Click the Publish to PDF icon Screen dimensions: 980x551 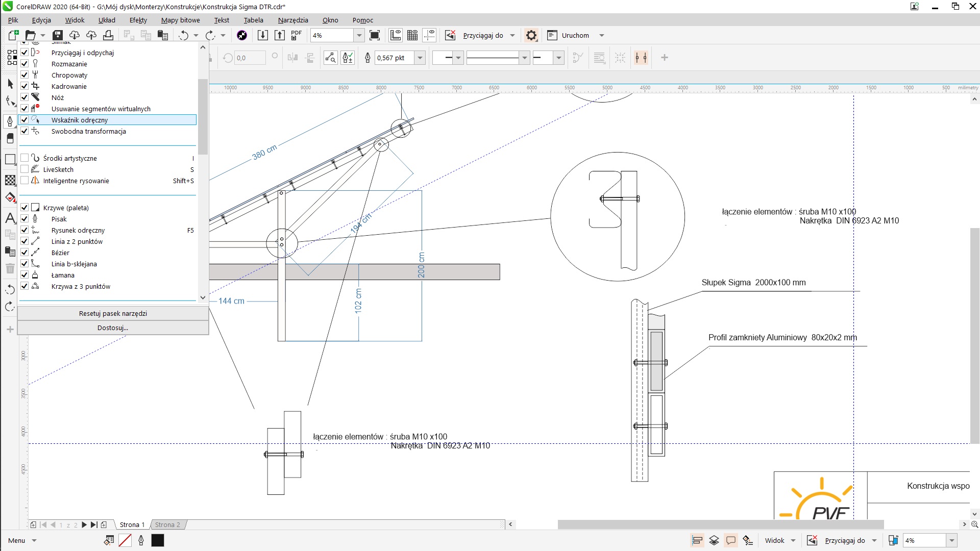coord(296,35)
